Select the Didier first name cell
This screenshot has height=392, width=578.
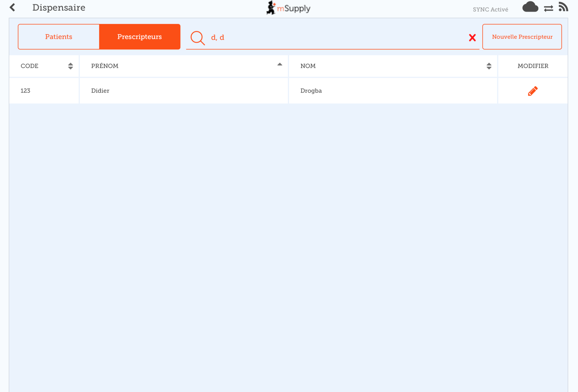click(x=100, y=91)
